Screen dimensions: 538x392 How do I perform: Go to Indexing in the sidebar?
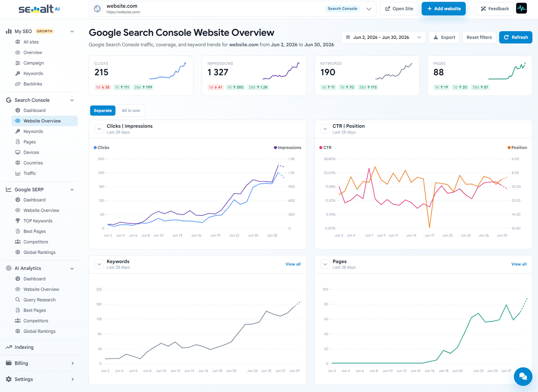24,347
